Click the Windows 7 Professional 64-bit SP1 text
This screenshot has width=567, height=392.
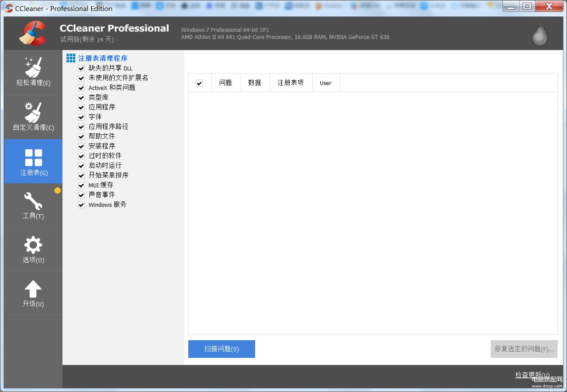[x=225, y=30]
